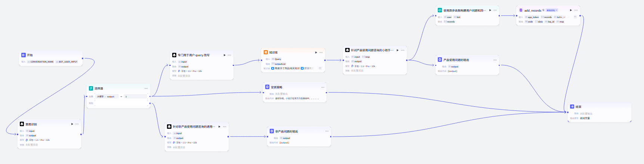
Task: Run the 意图识别 node with play button
Action: click(x=72, y=124)
